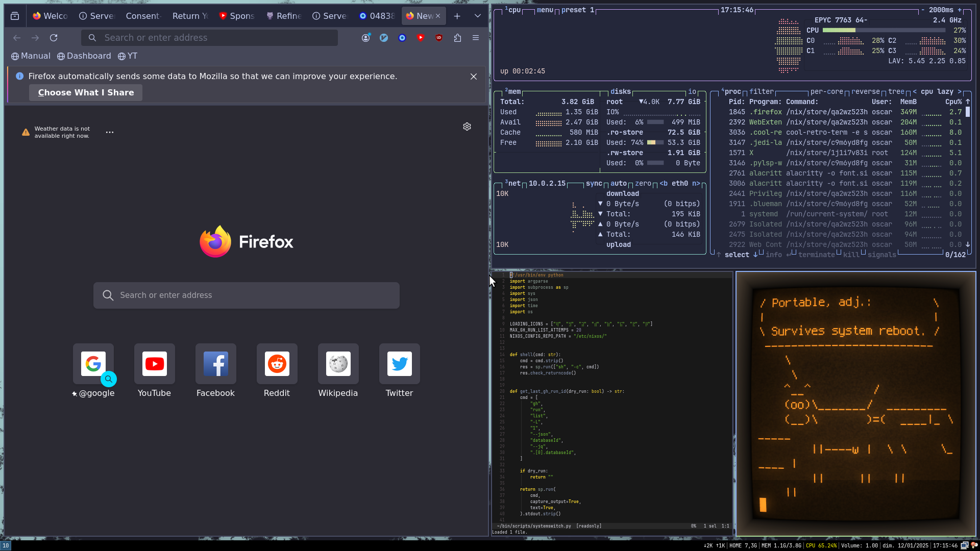
Task: Open the Dashboard bookmark
Action: click(x=84, y=56)
